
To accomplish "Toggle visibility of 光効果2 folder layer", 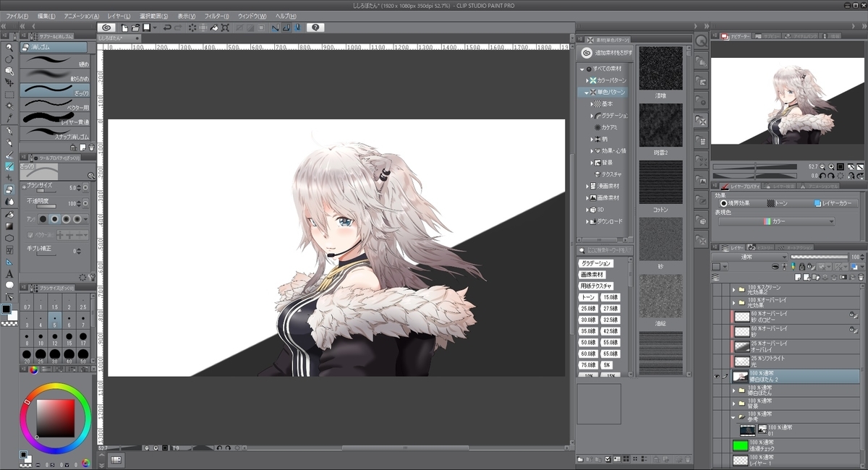I will coord(717,289).
